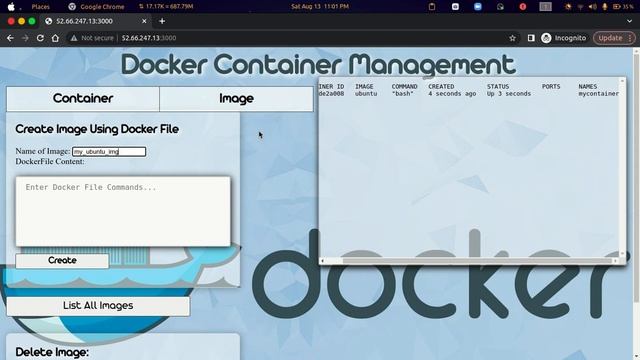The height and width of the screenshot is (360, 640).
Task: Click the clipboard icon in system tray
Action: [x=432, y=7]
